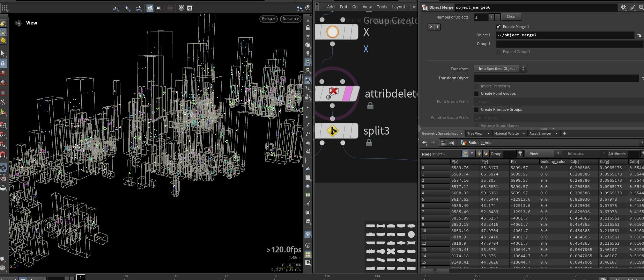Open the parameter gear settings menu
Viewport: 644px width, 280px height.
[623, 7]
